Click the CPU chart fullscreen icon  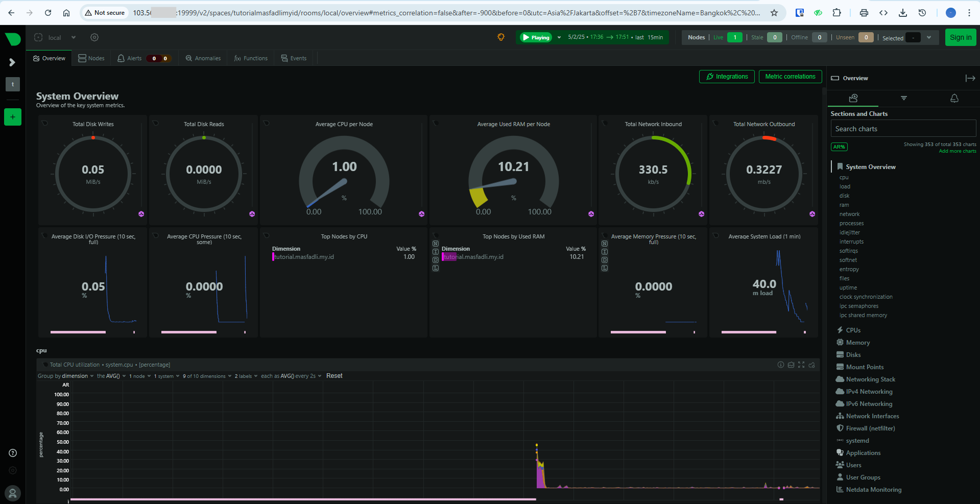(801, 365)
